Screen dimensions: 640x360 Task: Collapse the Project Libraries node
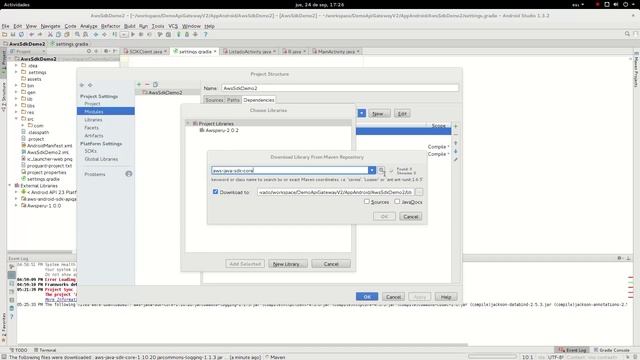tap(188, 123)
